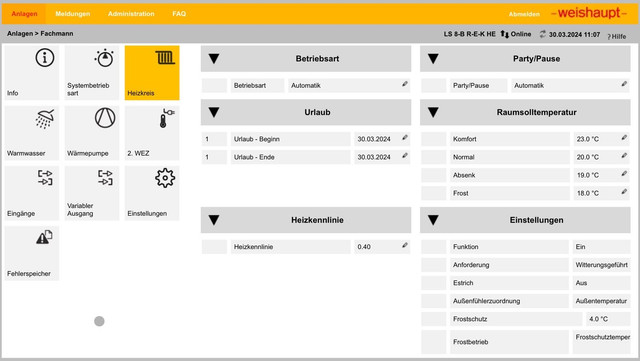Screen dimensions: 640x361
Task: Click the Anlagen > Fachmann breadcrumb
Action: (x=40, y=33)
